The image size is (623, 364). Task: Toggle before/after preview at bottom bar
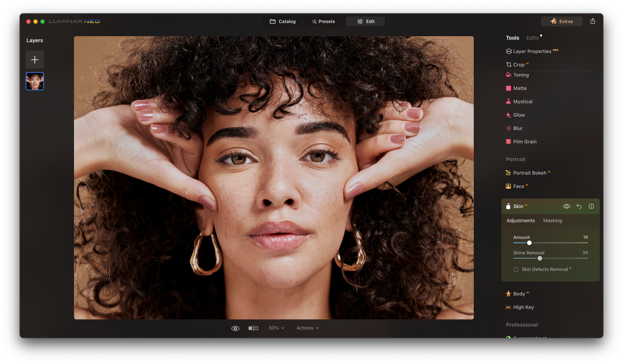pos(253,328)
